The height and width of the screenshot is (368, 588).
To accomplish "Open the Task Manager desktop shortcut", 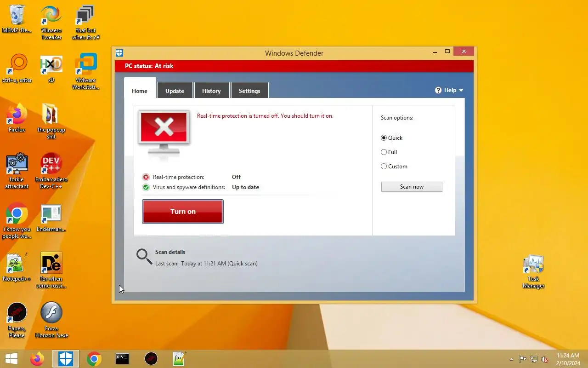I will [x=533, y=271].
